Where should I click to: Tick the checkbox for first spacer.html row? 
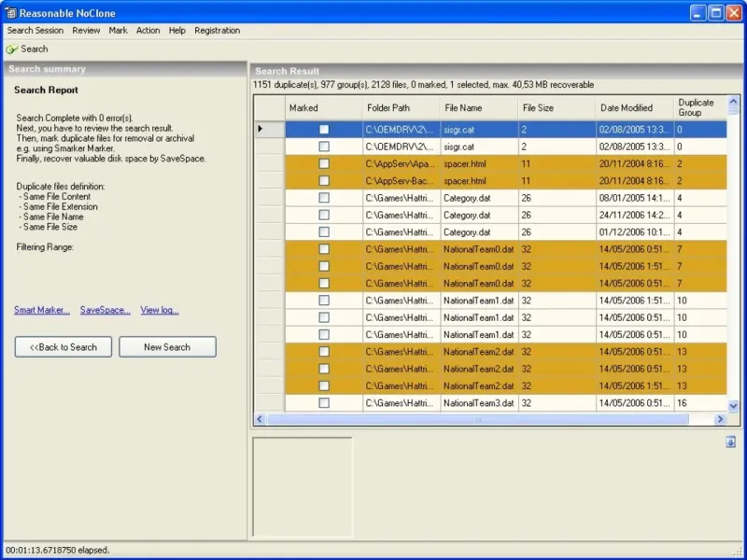324,163
